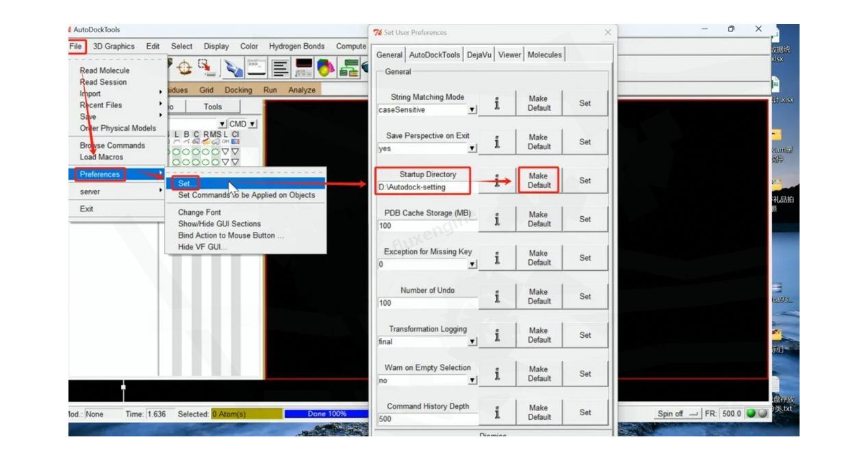The height and width of the screenshot is (461, 868).
Task: Open the server submenu entry
Action: coord(118,192)
